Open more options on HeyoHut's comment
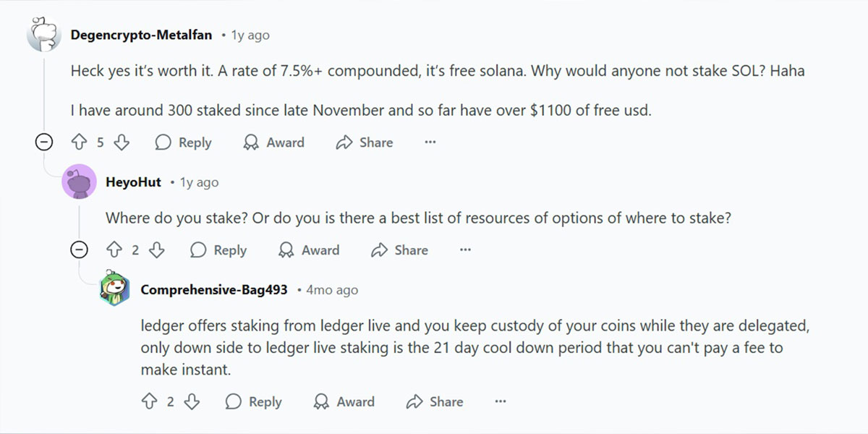Screen dimensions: 868x434 465,250
